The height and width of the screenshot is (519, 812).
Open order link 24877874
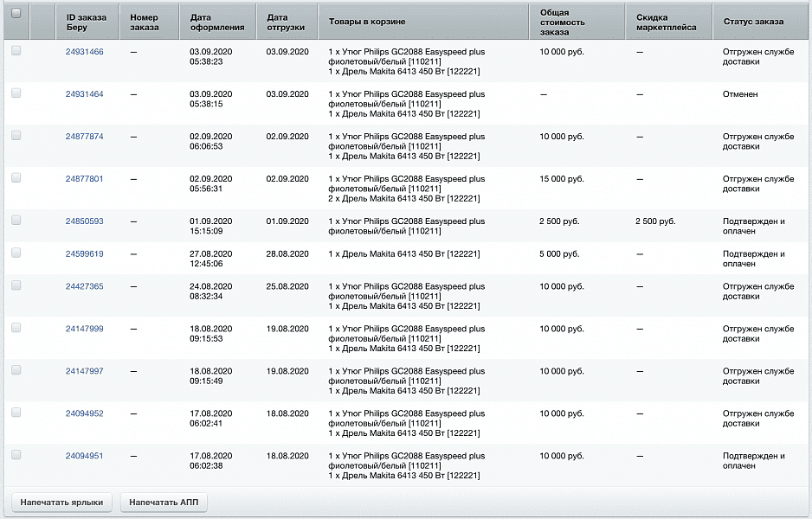click(84, 137)
